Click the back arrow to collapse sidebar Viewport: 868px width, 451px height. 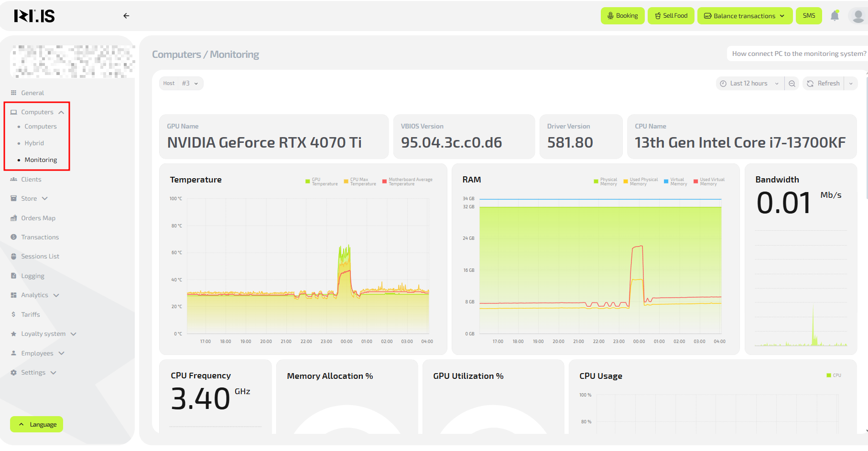[x=126, y=16]
